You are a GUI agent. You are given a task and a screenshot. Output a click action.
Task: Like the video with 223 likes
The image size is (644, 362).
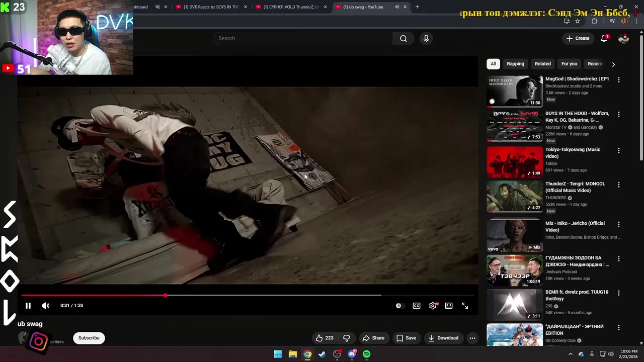324,338
